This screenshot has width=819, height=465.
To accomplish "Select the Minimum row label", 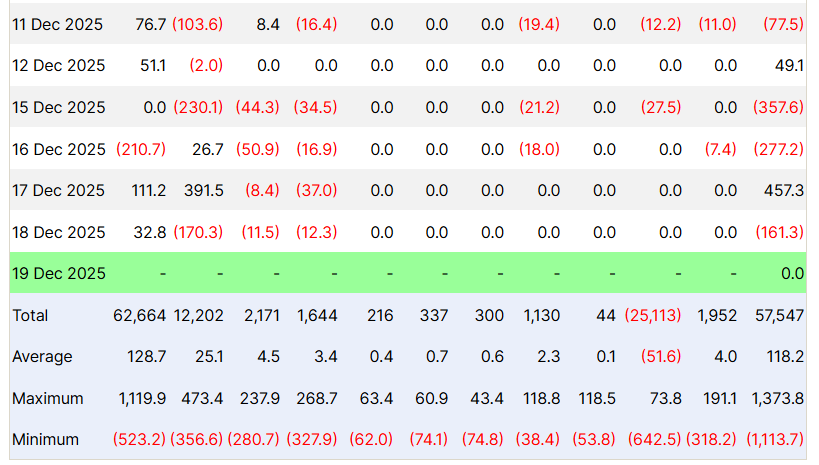I will 45,439.
